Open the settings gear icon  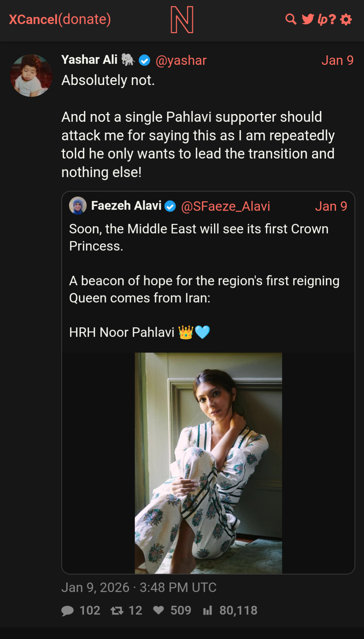click(x=346, y=19)
